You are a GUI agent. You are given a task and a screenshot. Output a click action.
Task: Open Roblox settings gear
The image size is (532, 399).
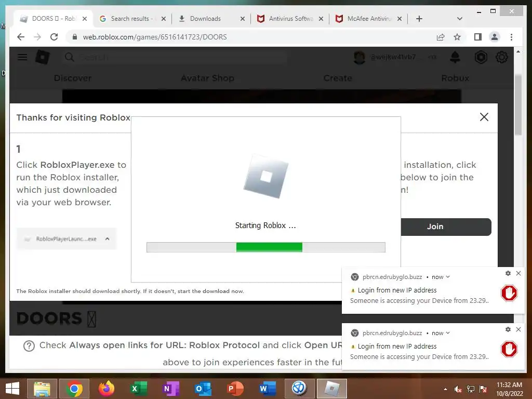[502, 57]
